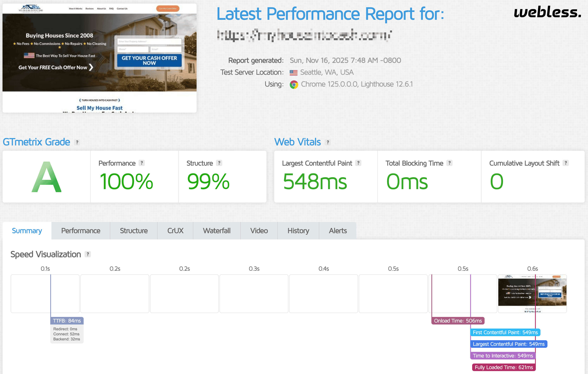Viewport: 588px width, 374px height.
Task: Click the Chrome browser icon
Action: [294, 84]
